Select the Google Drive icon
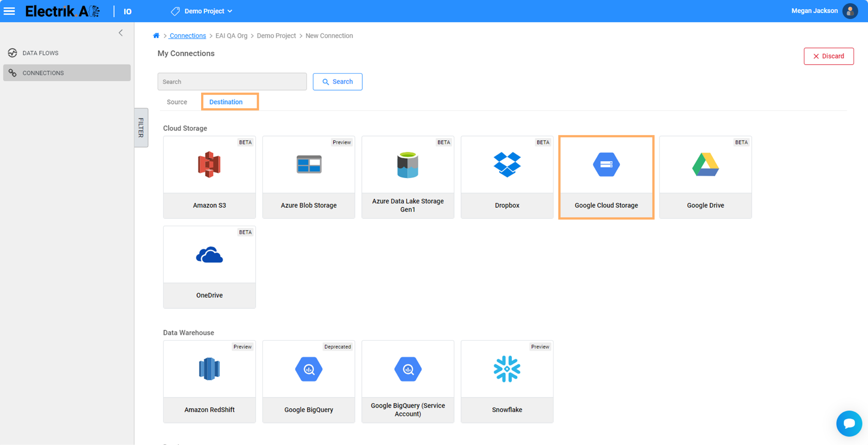This screenshot has height=445, width=868. [x=706, y=164]
